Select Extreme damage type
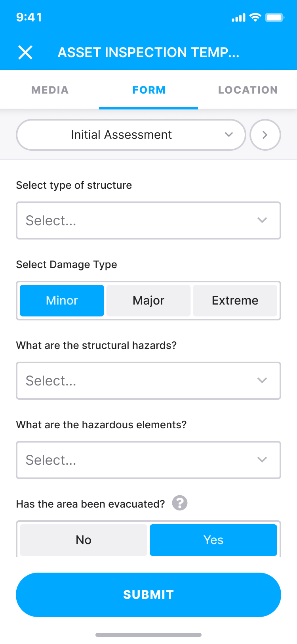Screen dimensions: 297x644 point(235,300)
